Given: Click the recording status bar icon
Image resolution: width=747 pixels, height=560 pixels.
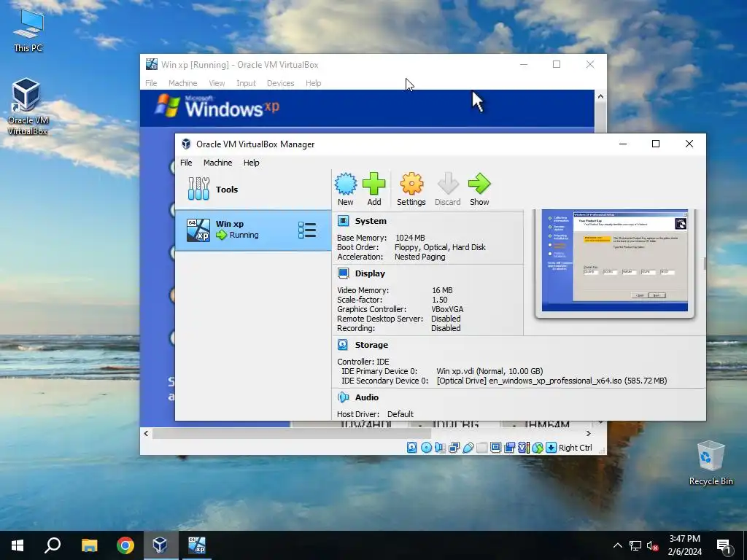Looking at the screenshot, I should 510,448.
